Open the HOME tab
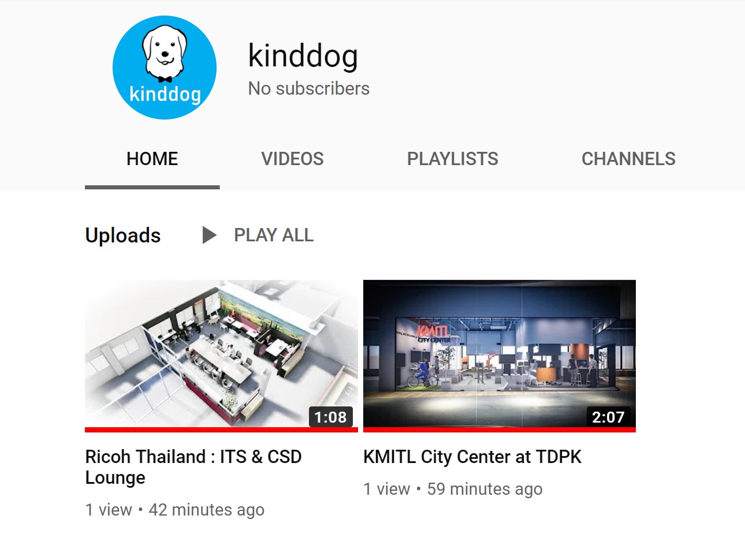The image size is (745, 560). pyautogui.click(x=152, y=159)
